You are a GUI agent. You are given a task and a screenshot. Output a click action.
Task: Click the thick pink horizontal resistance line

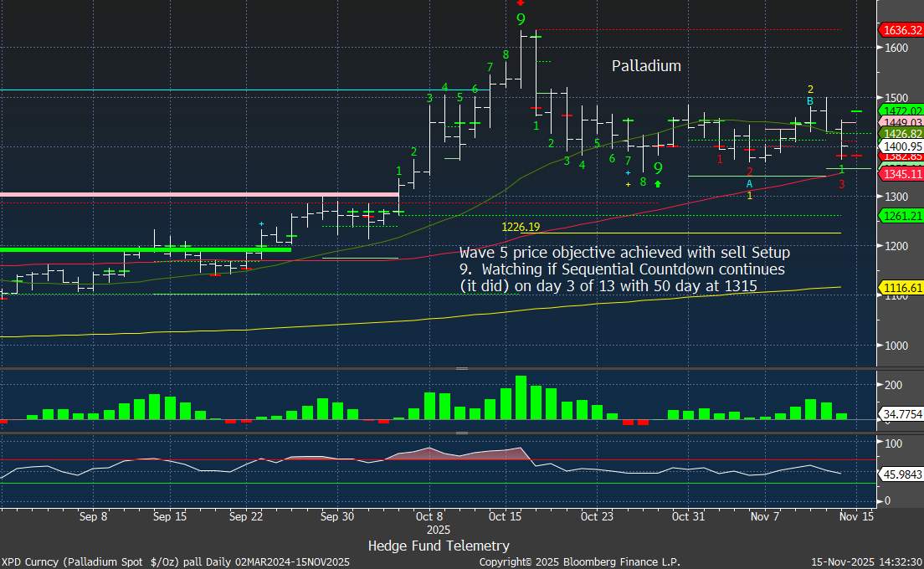[199, 195]
